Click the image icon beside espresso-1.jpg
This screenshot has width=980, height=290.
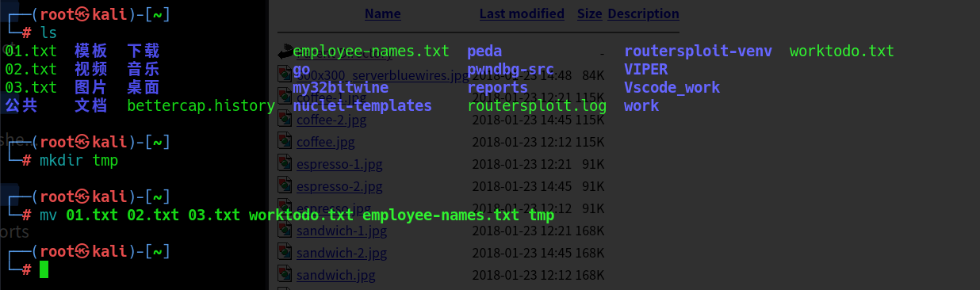tap(285, 163)
